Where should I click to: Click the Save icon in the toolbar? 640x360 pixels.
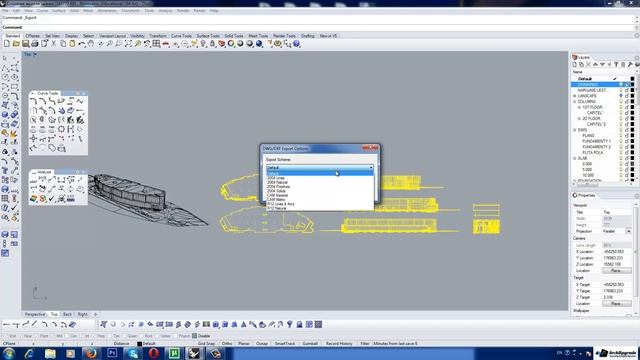click(25, 44)
